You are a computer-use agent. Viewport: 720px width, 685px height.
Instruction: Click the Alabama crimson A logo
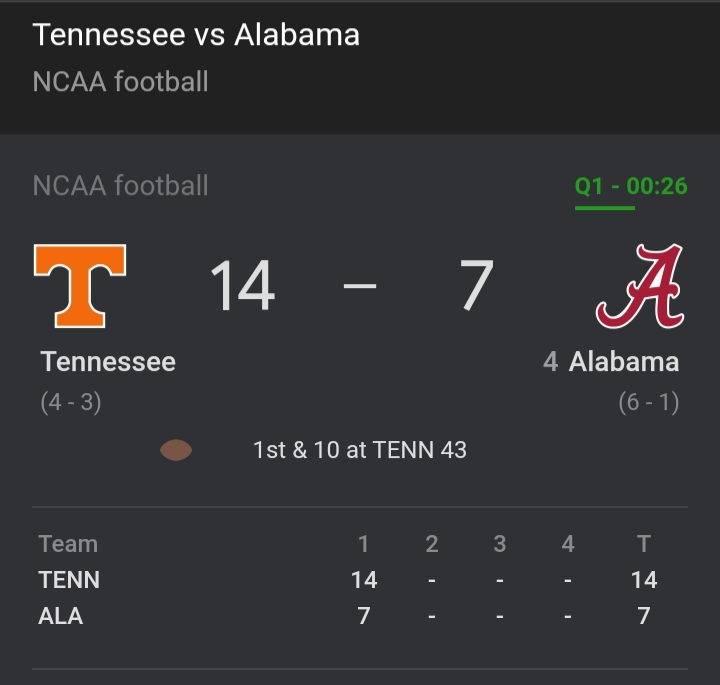click(640, 286)
